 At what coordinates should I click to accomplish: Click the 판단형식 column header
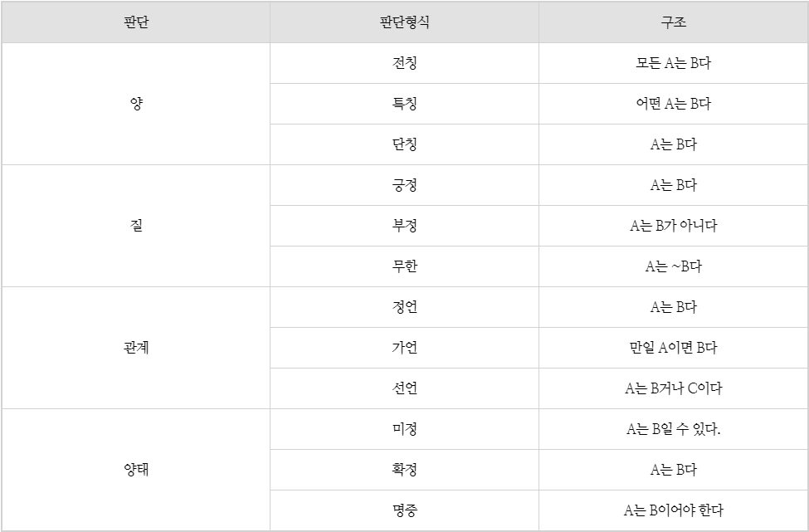click(405, 22)
